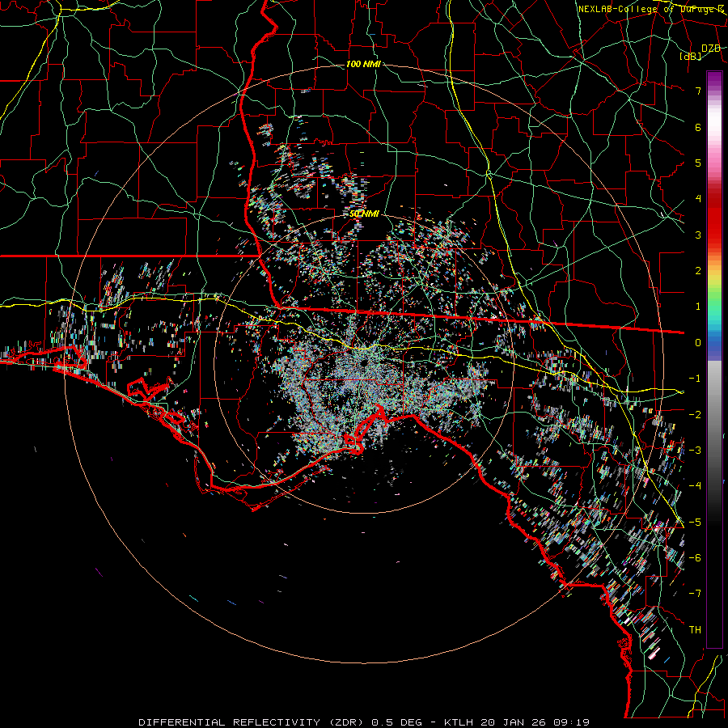Select the 0 value on the color scale
728x728 pixels.
click(698, 343)
